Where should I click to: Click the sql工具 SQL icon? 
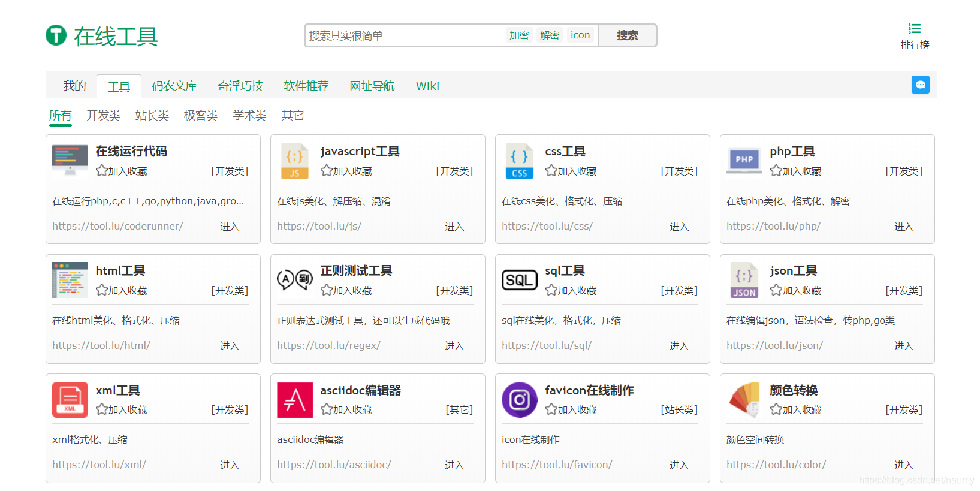[520, 279]
